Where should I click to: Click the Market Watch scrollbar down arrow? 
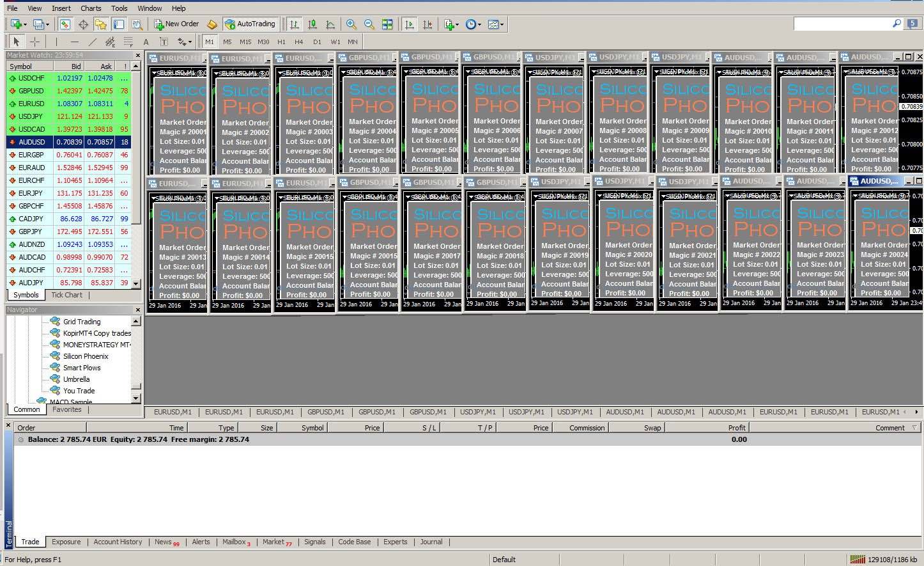(x=137, y=284)
